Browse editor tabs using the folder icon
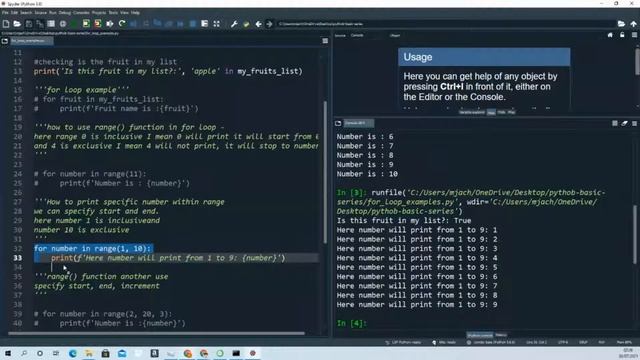This screenshot has width=640, height=360. 4,41
